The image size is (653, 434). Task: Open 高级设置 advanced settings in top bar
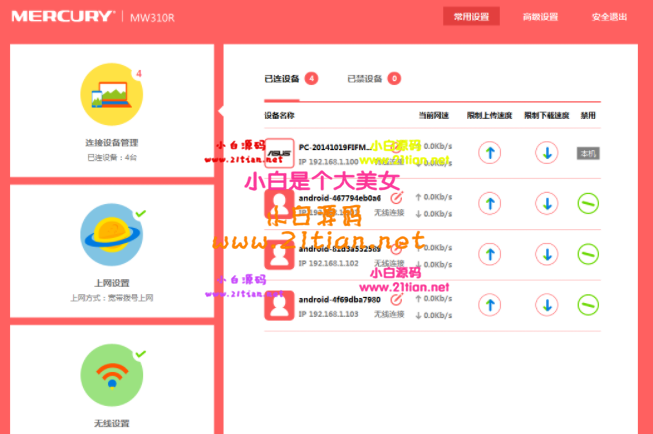tap(540, 17)
